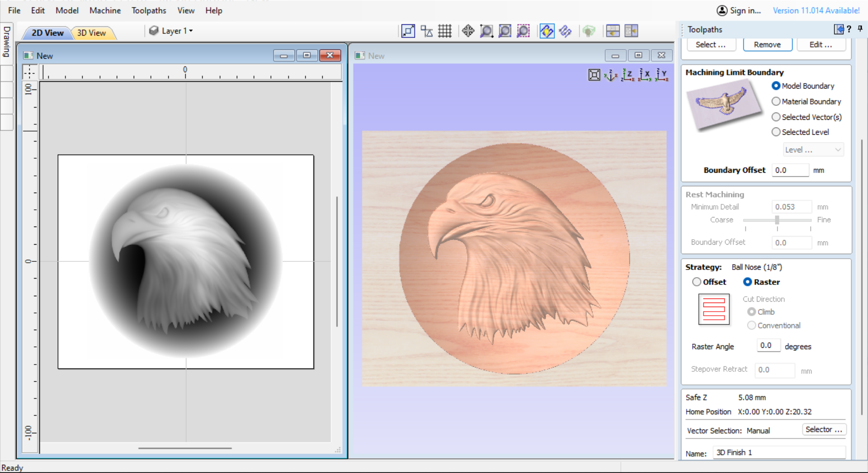This screenshot has height=473, width=868.
Task: Select the Material Boundary radio button
Action: (x=776, y=101)
